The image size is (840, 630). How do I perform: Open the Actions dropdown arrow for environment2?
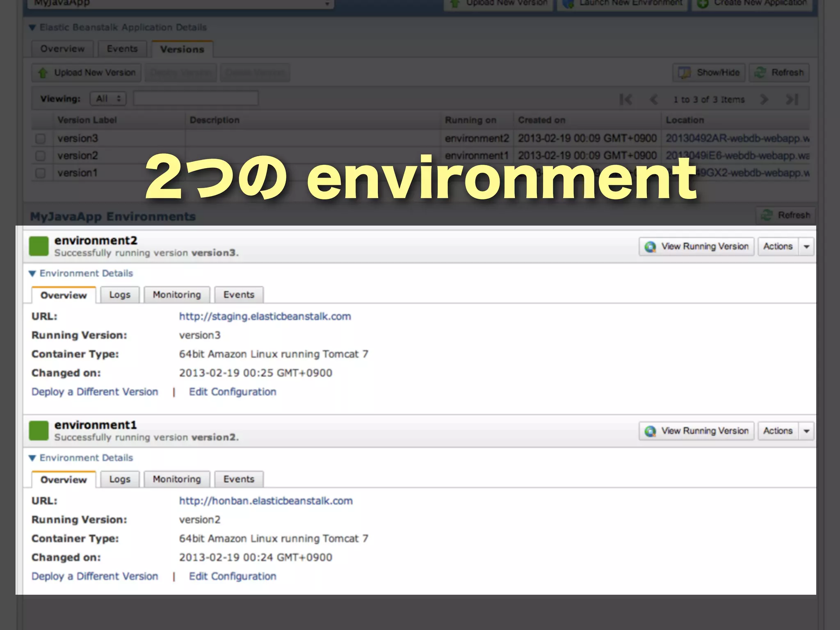(x=806, y=247)
